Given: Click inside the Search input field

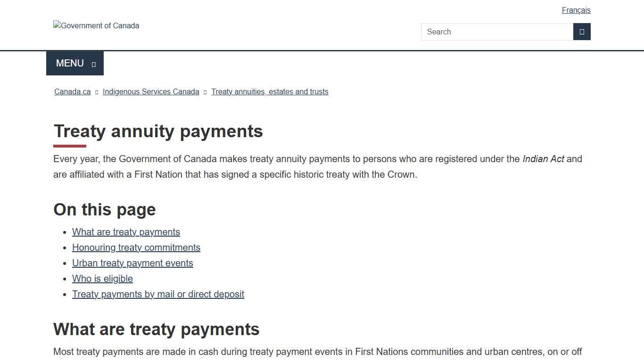Looking at the screenshot, I should point(495,32).
